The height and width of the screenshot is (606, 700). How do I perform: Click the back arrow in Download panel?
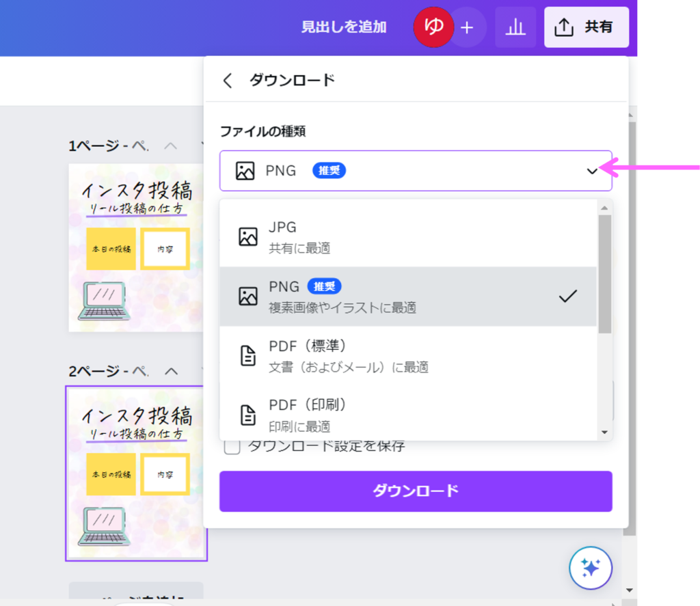[228, 81]
